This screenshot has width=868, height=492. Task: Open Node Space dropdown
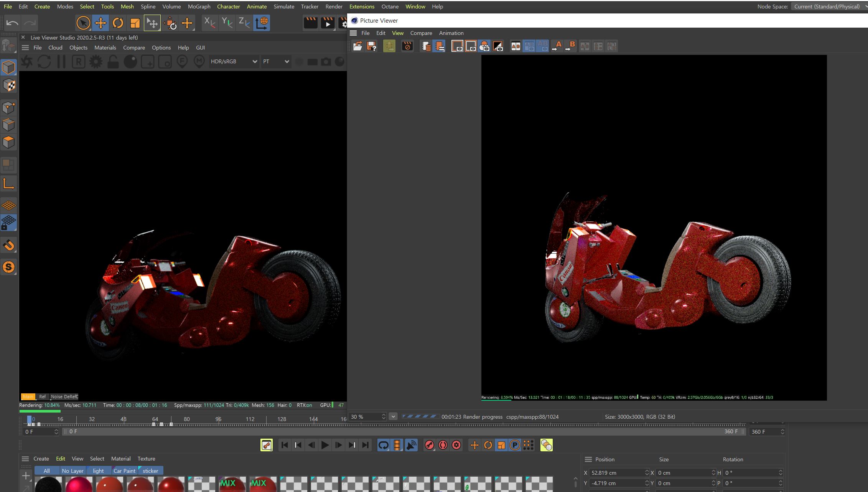pyautogui.click(x=829, y=7)
